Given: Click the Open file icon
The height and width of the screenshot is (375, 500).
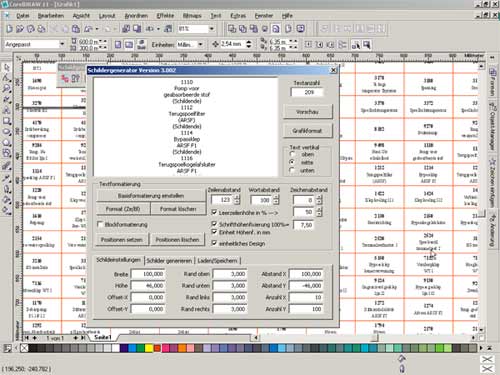Looking at the screenshot, I should coord(20,29).
